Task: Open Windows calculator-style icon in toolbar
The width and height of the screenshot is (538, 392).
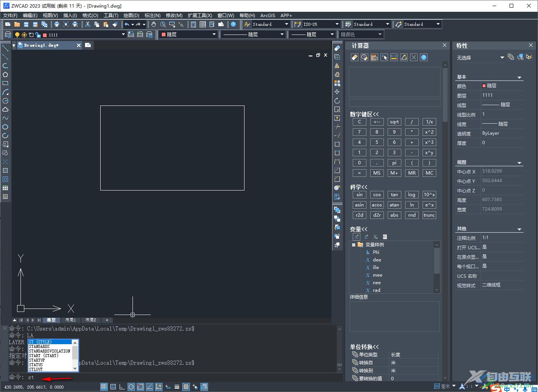Action: pyautogui.click(x=194, y=24)
